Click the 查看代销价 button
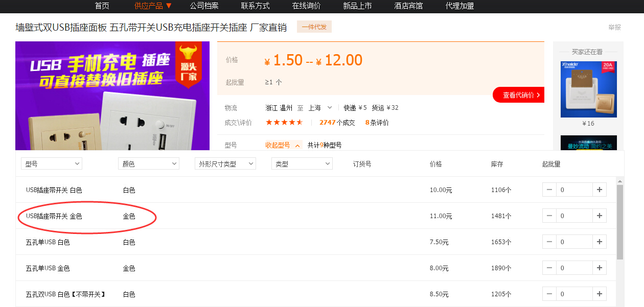The height and width of the screenshot is (307, 644). point(518,95)
